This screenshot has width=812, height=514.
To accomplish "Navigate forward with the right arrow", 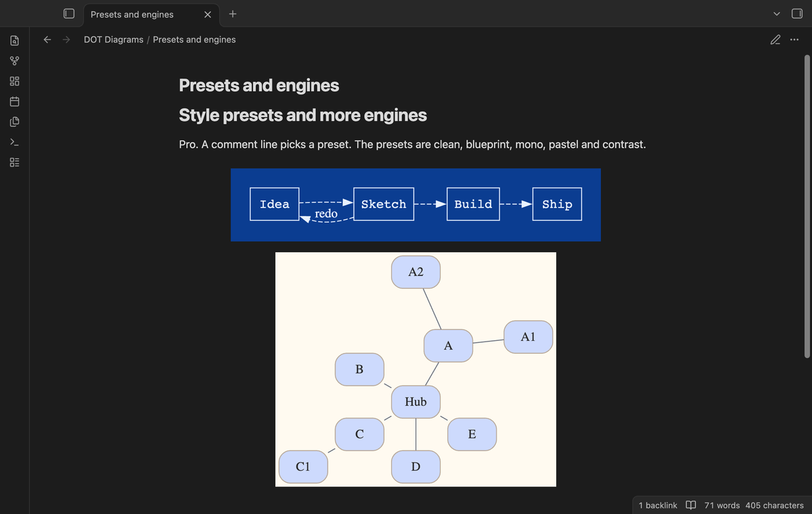I will [x=66, y=39].
